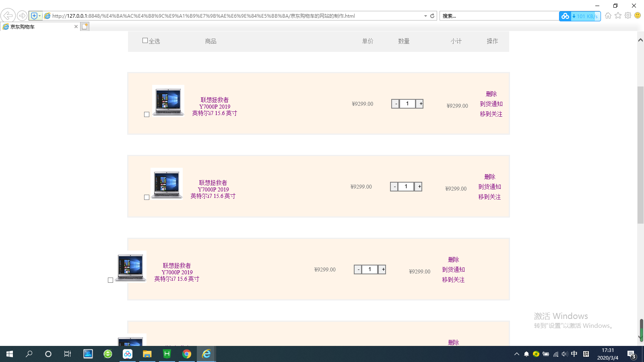The height and width of the screenshot is (362, 644).
Task: Expand the address bar history dropdown
Action: pyautogui.click(x=425, y=16)
